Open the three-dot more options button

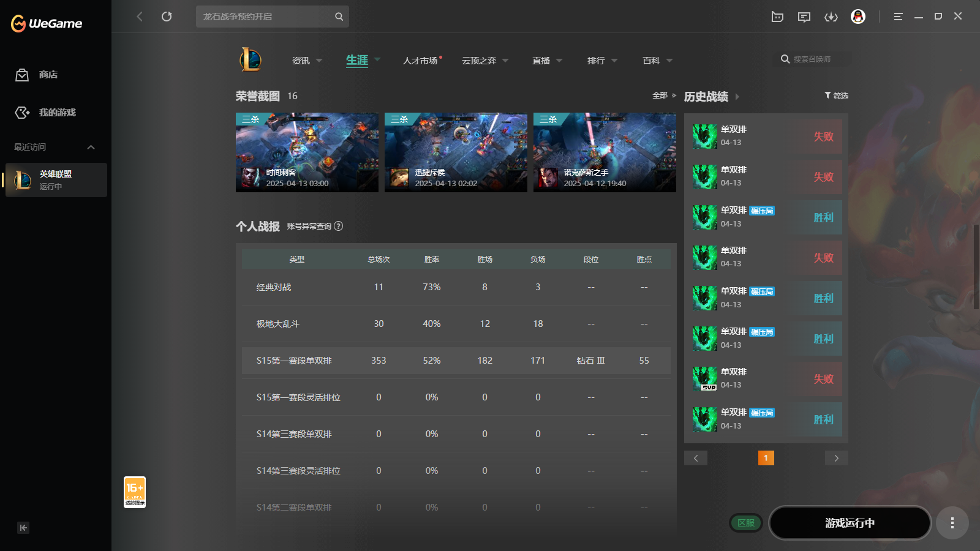952,523
